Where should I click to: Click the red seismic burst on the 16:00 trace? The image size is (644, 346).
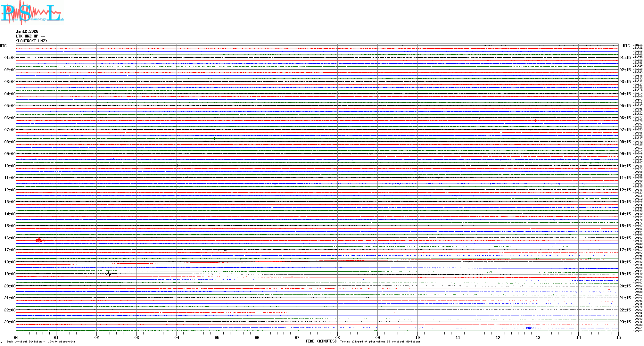(x=39, y=240)
